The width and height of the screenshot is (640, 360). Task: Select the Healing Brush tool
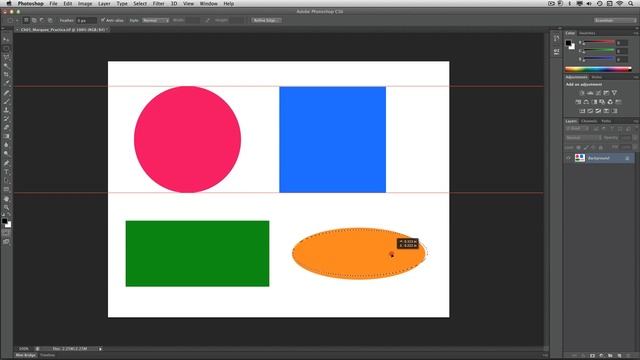point(6,93)
